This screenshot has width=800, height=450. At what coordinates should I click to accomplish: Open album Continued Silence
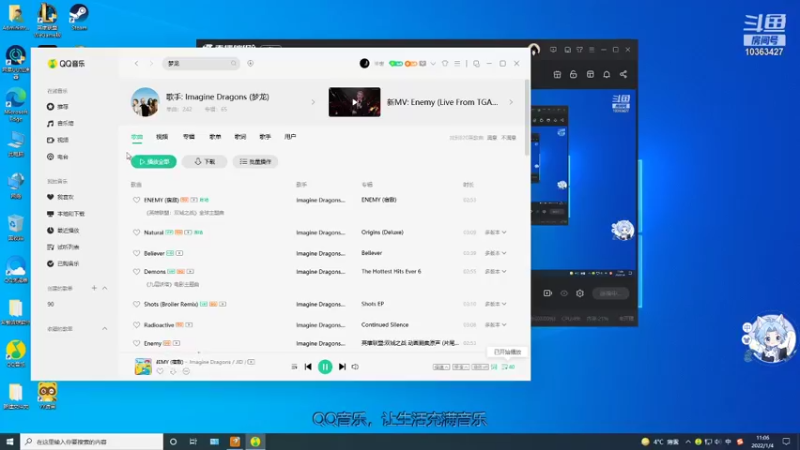385,324
